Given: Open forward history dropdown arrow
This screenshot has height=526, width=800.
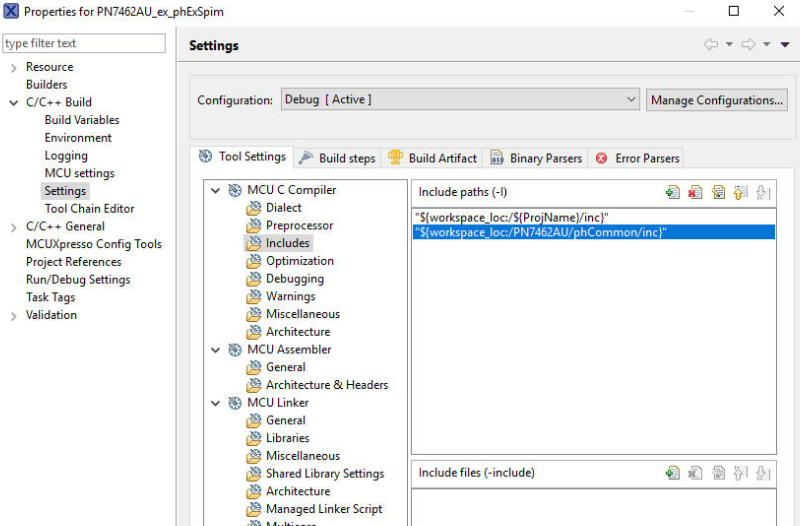Looking at the screenshot, I should [766, 44].
